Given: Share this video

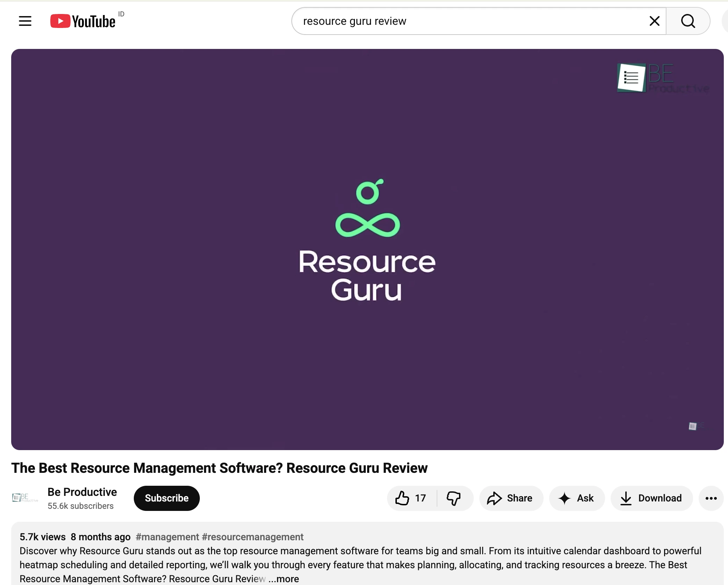Looking at the screenshot, I should [x=510, y=498].
